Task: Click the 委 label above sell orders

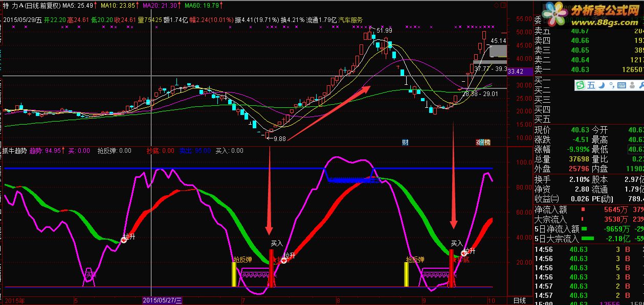Action: point(538,20)
